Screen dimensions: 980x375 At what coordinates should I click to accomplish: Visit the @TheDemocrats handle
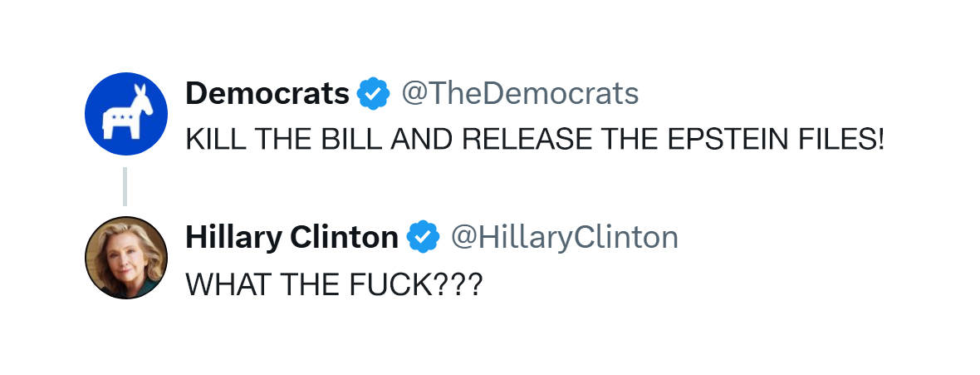520,94
